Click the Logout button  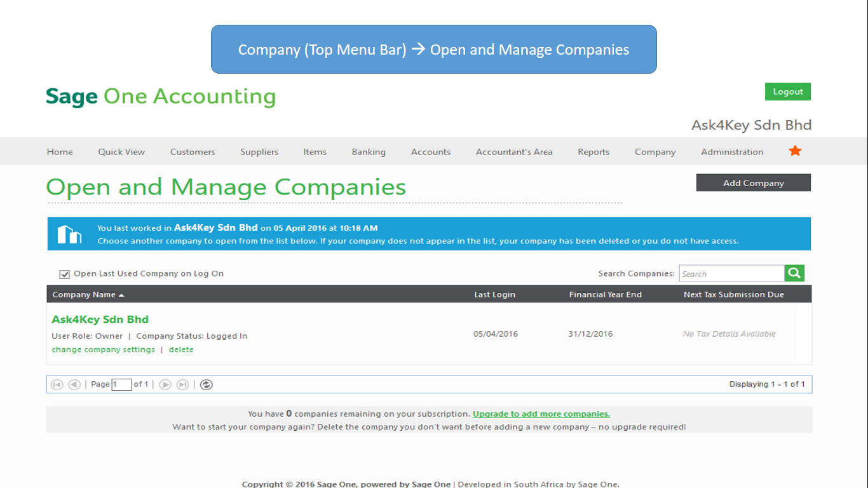(788, 91)
